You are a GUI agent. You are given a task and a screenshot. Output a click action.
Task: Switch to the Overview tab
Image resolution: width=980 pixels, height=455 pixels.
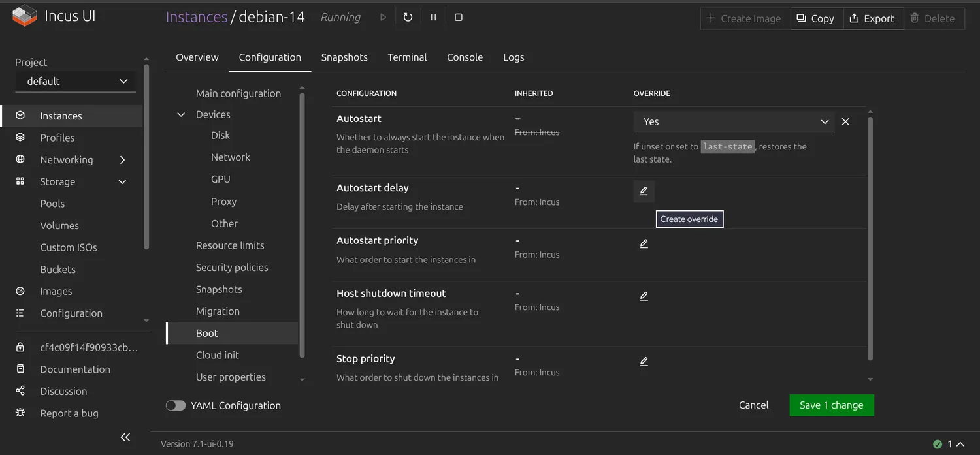tap(197, 57)
